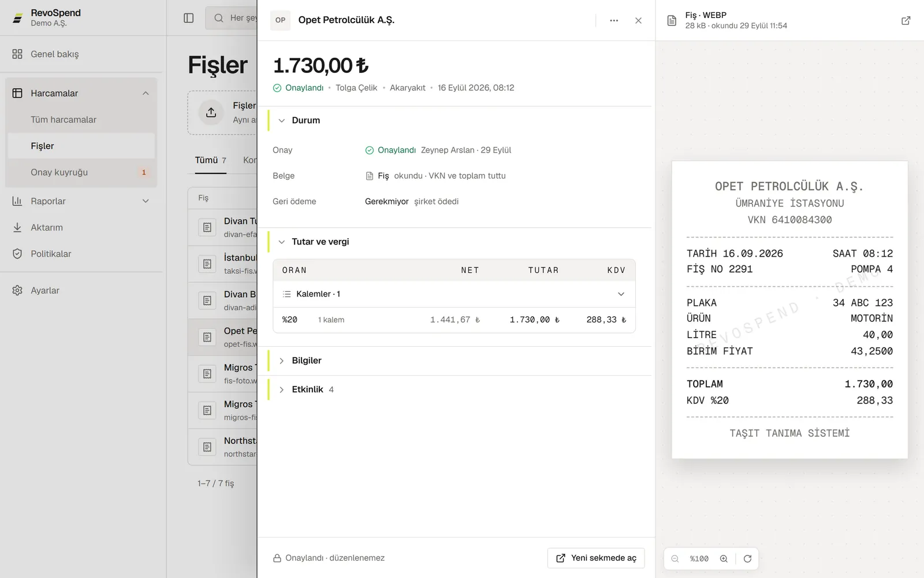
Task: Click the search field Her şey
Action: [231, 18]
